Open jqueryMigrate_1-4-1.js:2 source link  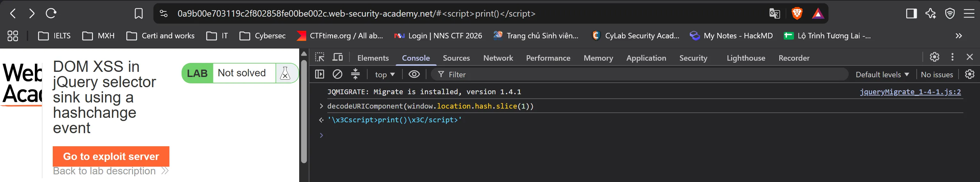coord(910,92)
